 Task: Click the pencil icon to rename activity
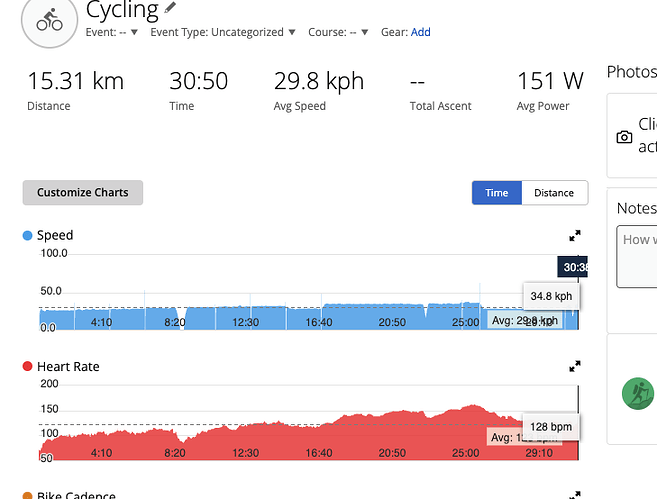pyautogui.click(x=171, y=9)
